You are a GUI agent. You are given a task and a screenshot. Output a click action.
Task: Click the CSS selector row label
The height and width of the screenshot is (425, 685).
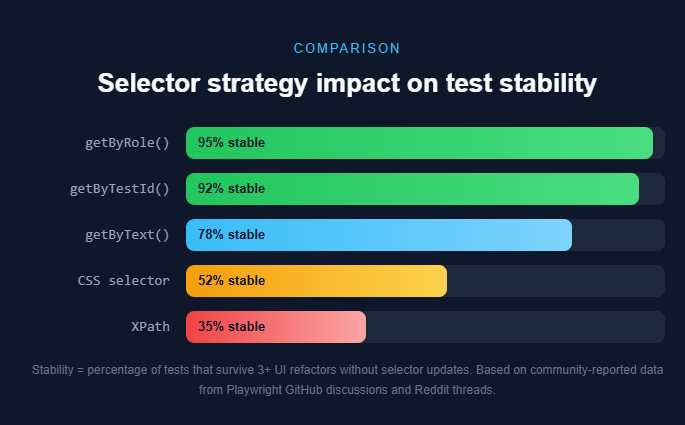[x=123, y=281]
